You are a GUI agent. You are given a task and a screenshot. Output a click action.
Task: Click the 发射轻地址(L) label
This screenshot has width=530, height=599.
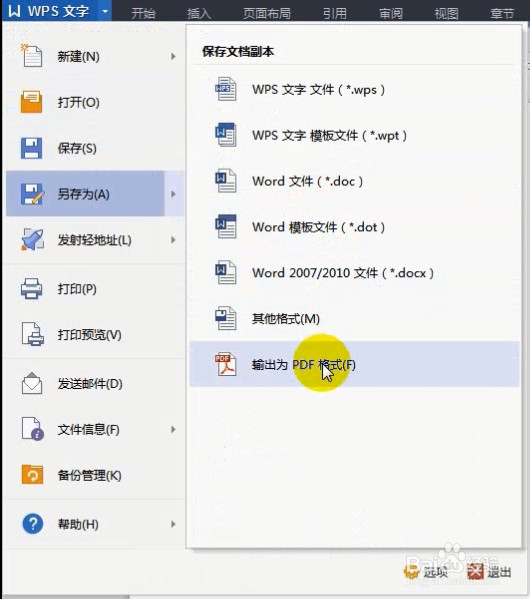click(x=95, y=240)
